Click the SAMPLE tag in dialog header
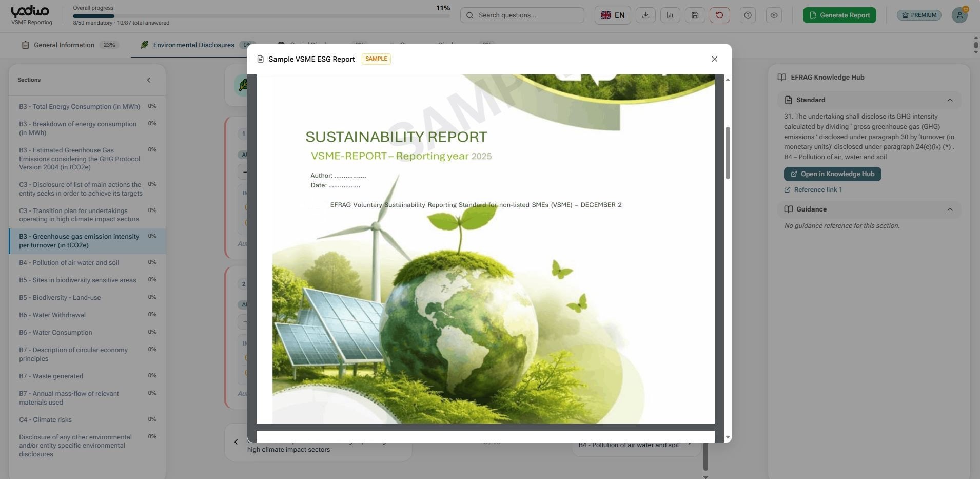This screenshot has width=980, height=479. pos(376,59)
